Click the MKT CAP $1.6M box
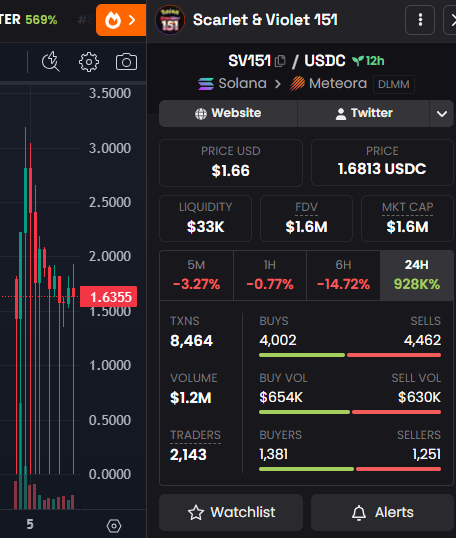This screenshot has width=456, height=538. 407,218
